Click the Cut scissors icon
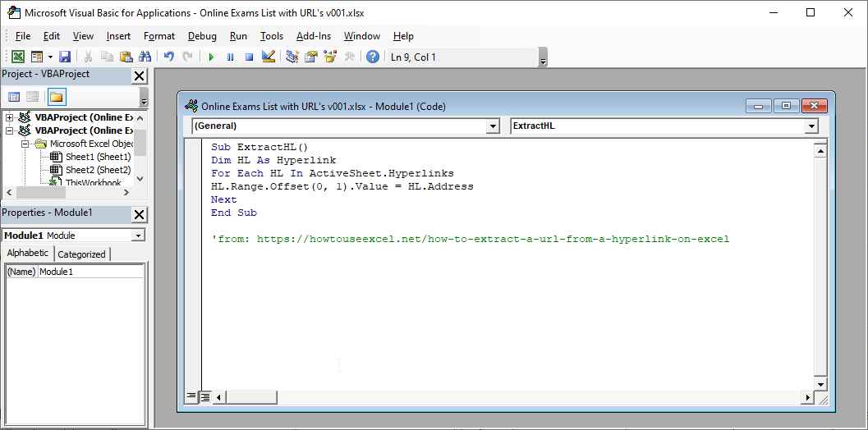The width and height of the screenshot is (868, 430). [88, 57]
